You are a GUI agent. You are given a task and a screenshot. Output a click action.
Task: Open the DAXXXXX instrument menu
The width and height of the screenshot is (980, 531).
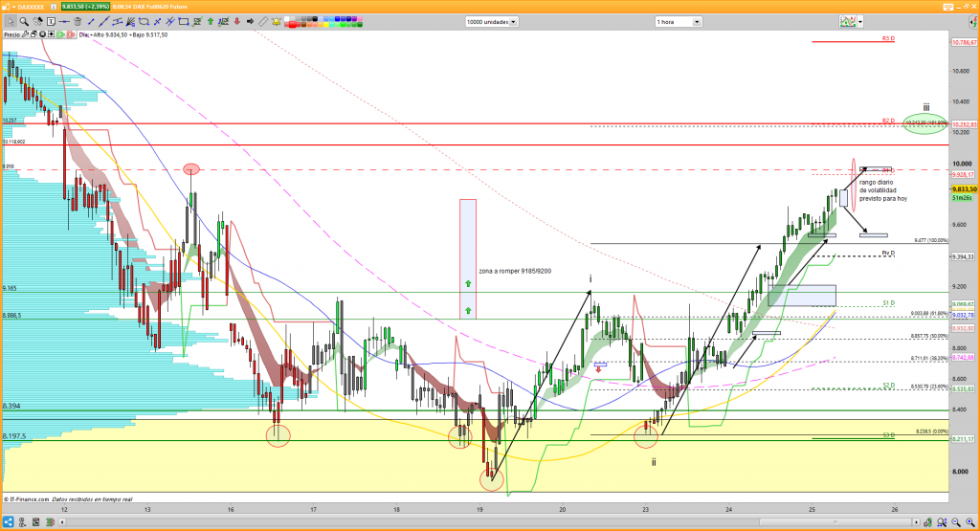(27, 7)
